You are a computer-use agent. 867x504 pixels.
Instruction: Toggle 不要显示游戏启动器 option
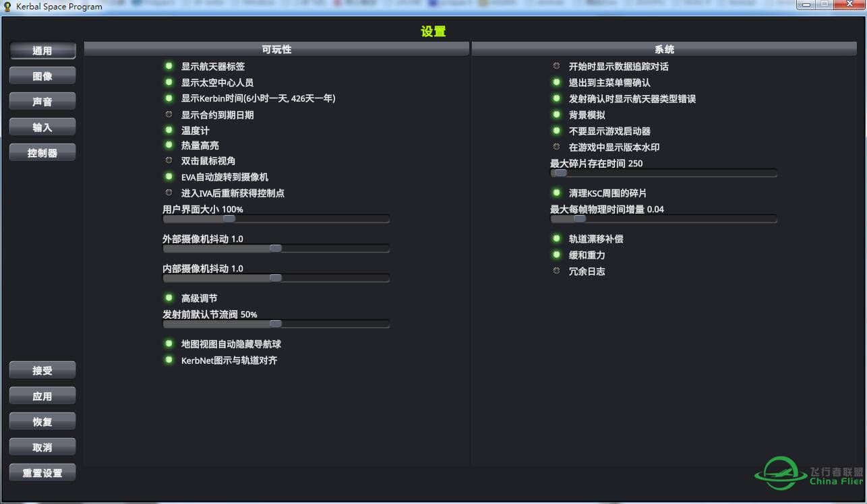pos(556,131)
